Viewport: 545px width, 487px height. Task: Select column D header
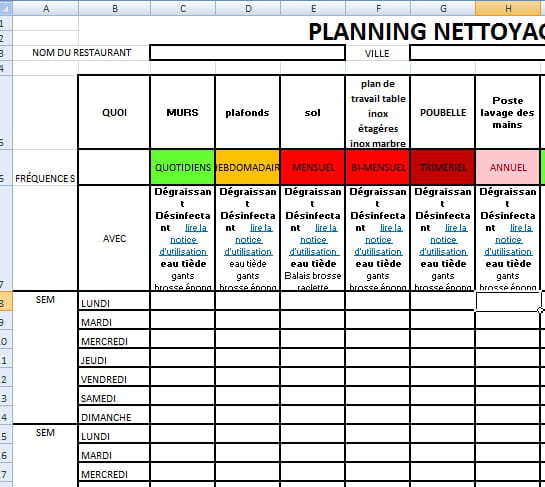point(248,8)
